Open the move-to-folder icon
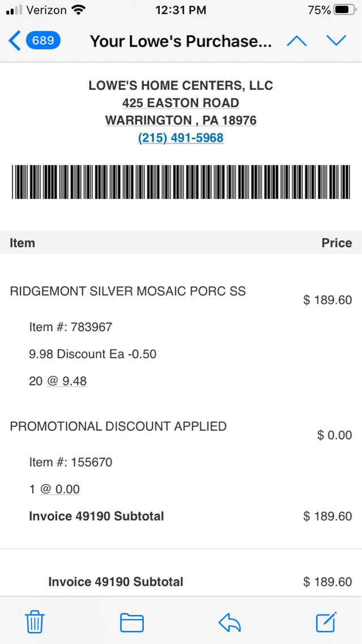 [x=131, y=622]
